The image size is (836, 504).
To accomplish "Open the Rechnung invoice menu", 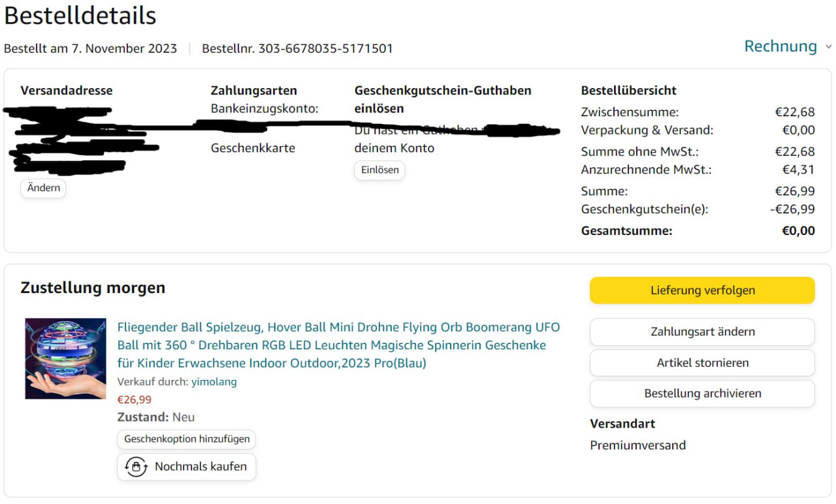I will [780, 46].
